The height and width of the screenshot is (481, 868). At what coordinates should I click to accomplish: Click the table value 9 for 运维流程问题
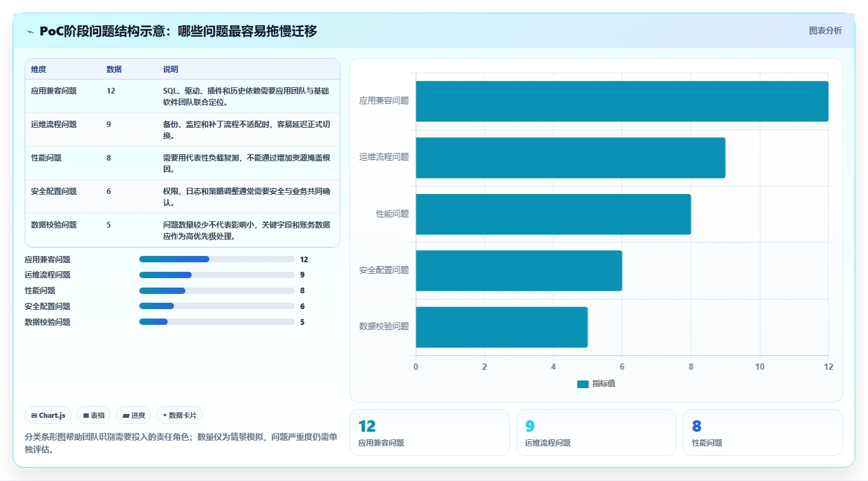click(109, 125)
